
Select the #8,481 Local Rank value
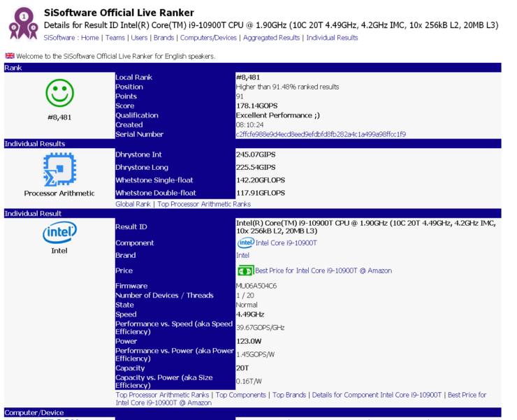248,77
